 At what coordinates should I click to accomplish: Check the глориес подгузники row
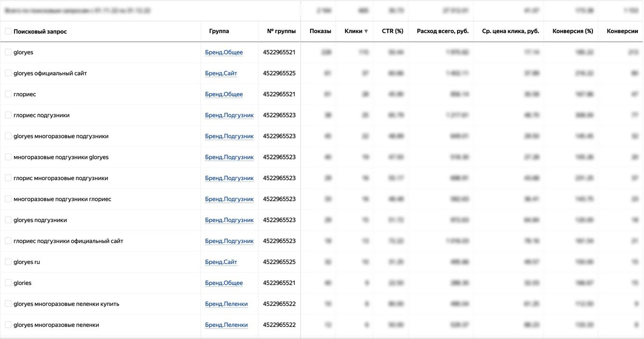pos(8,115)
